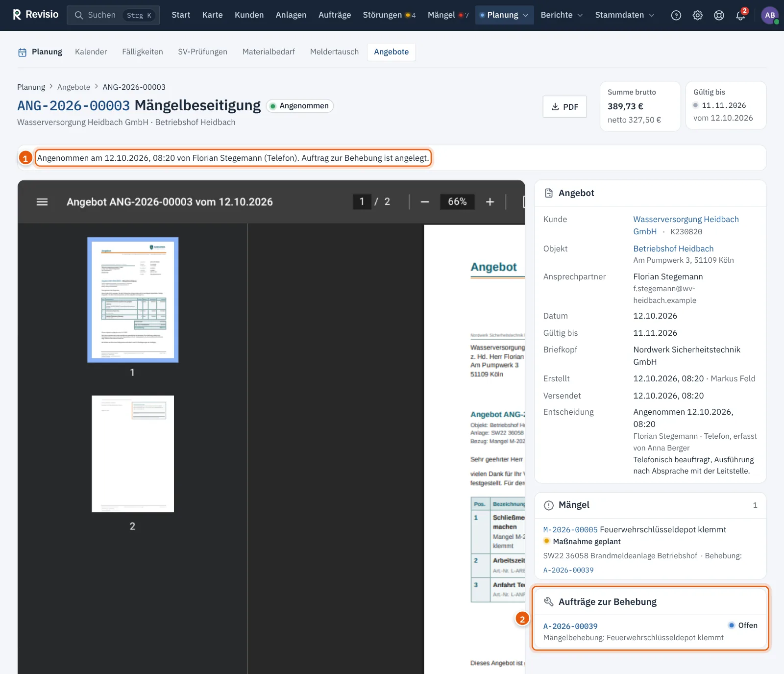The image size is (784, 674).
Task: Go to Aufträge in top navigation
Action: point(335,15)
